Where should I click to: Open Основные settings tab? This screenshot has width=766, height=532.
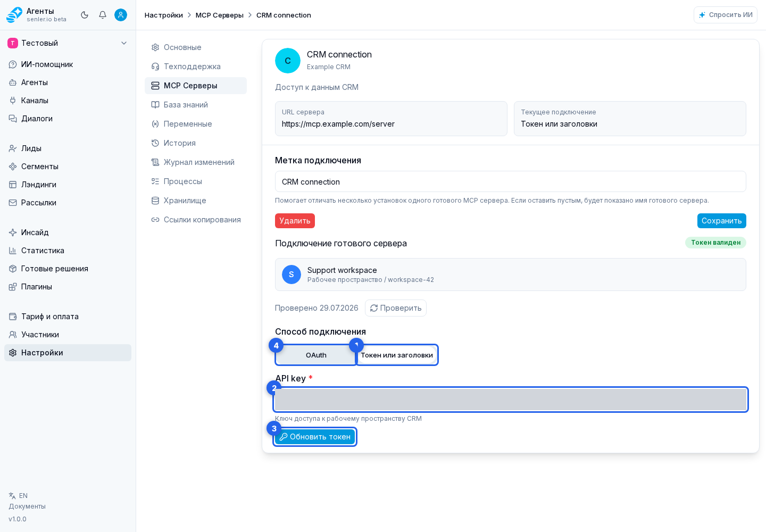tap(196, 47)
